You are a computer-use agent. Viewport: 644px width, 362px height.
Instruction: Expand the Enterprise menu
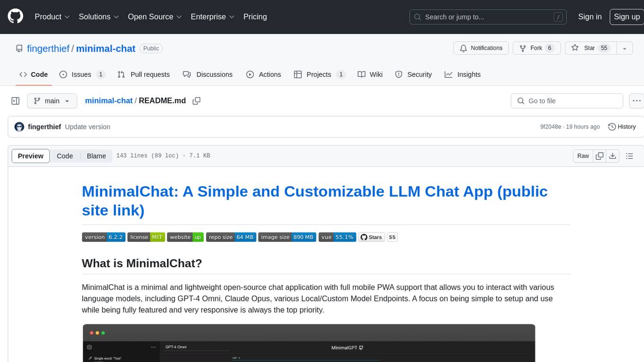point(213,17)
